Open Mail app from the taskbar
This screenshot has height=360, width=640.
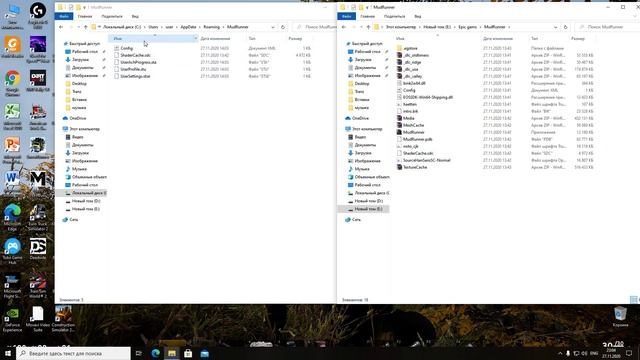204,353
